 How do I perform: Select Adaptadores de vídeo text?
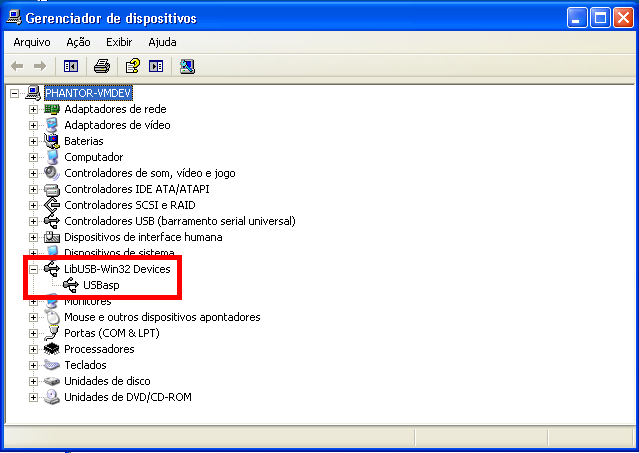(x=117, y=125)
